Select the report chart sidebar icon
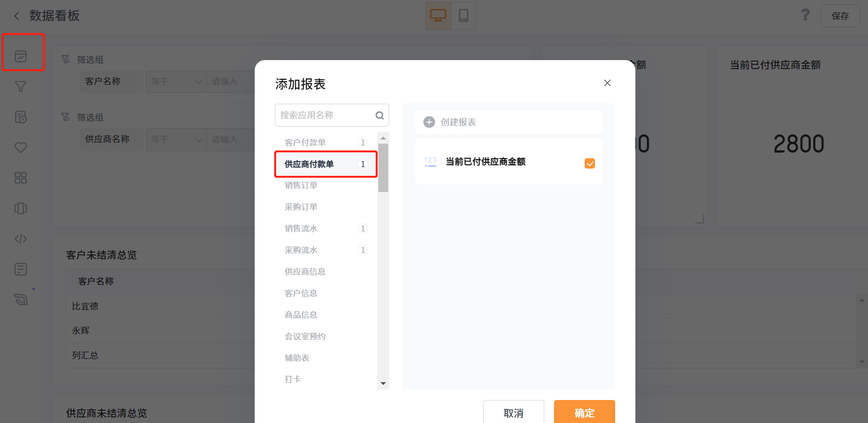Viewport: 868px width, 423px height. pos(21,56)
